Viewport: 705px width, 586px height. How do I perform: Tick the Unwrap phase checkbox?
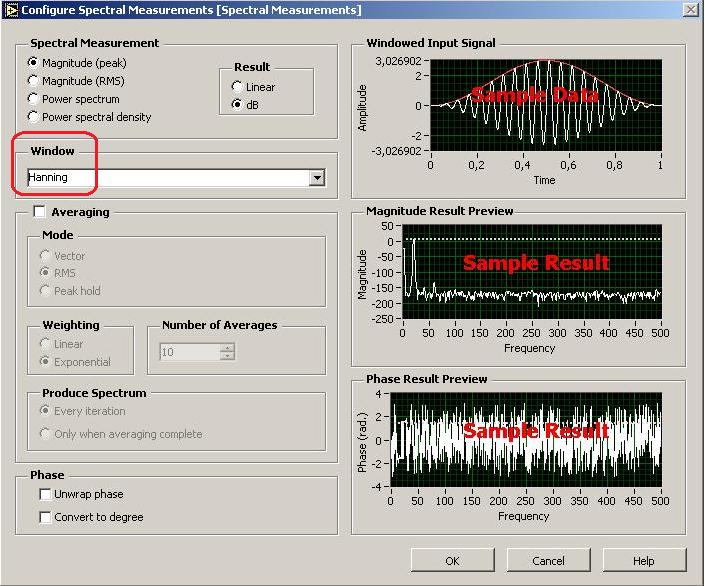tap(45, 494)
